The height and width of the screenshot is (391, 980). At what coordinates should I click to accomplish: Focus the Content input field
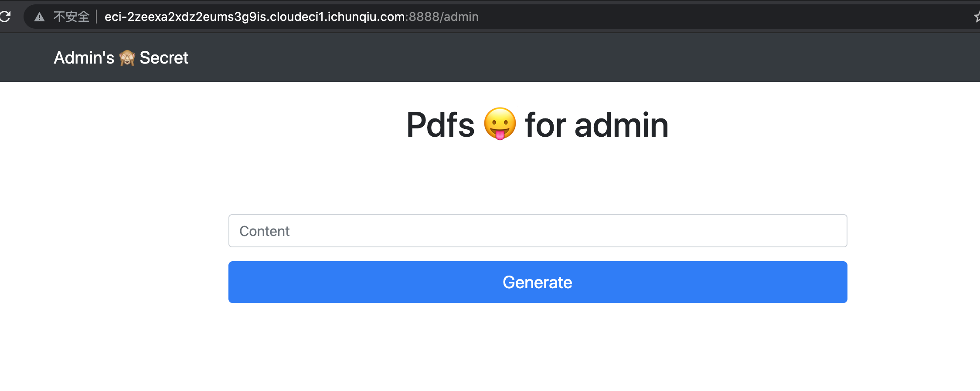[538, 231]
